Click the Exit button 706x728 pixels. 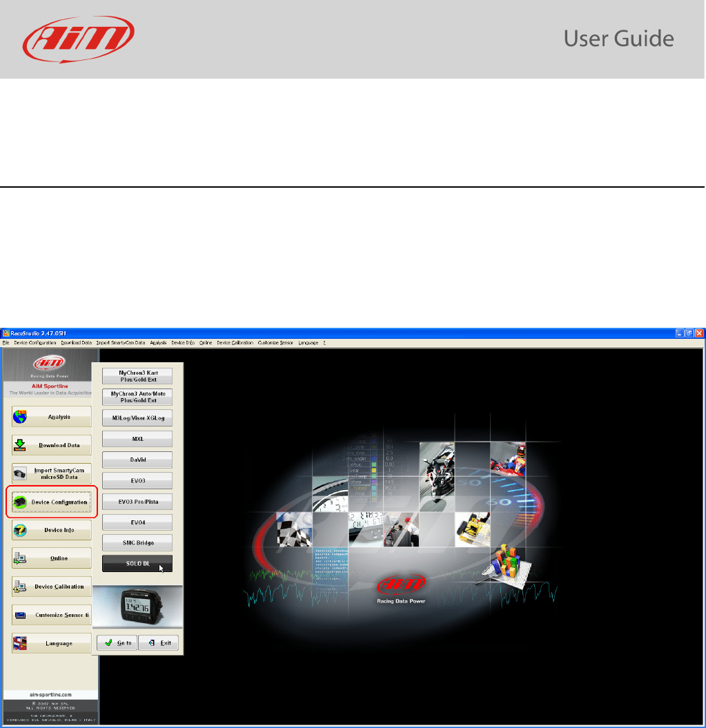coord(159,643)
